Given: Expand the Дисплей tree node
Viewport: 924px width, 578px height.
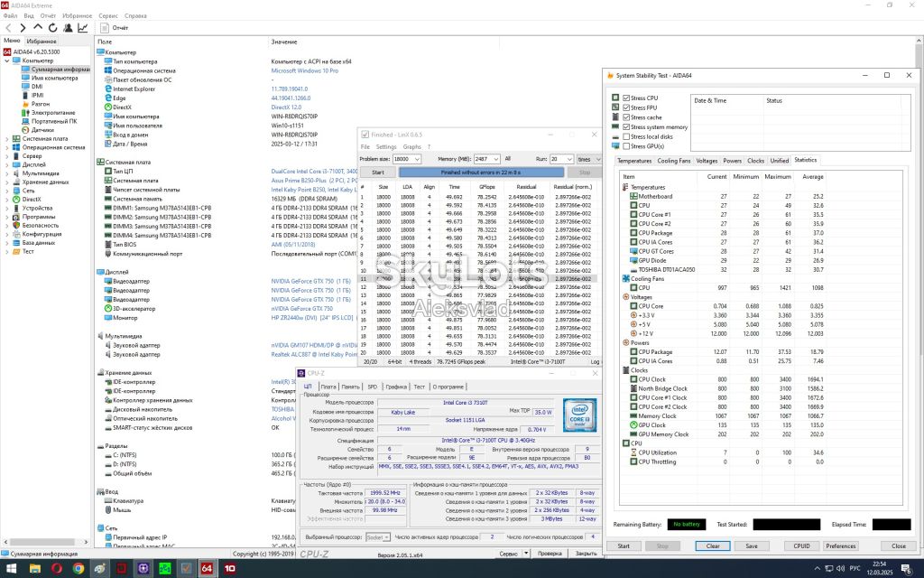Looking at the screenshot, I should pyautogui.click(x=6, y=164).
